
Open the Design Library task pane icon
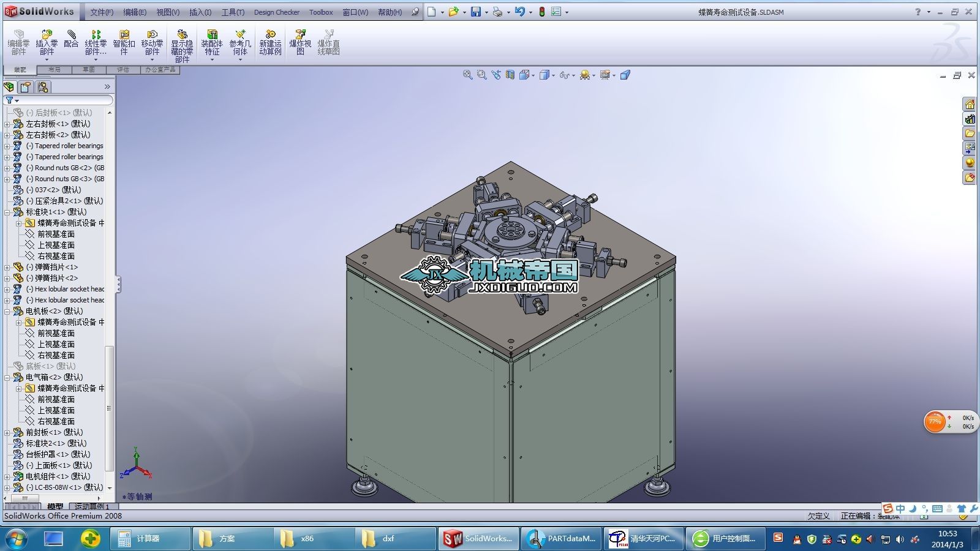pos(970,119)
